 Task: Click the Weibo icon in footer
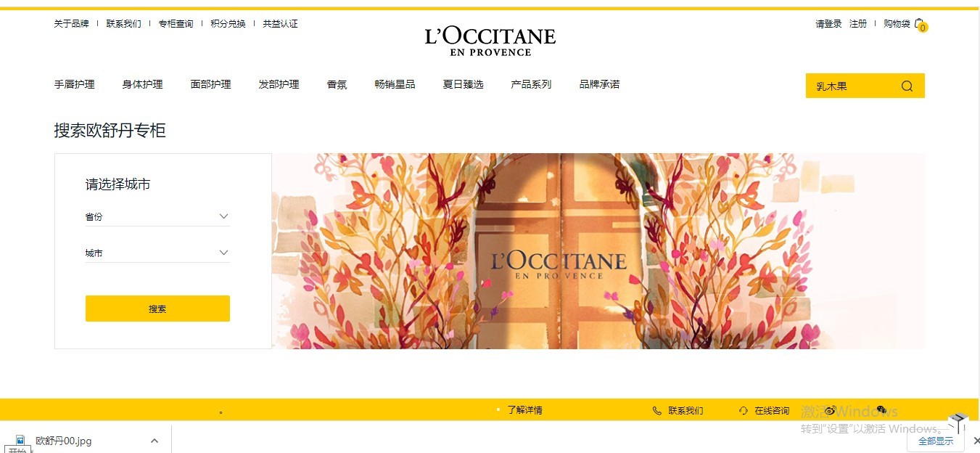pos(831,411)
